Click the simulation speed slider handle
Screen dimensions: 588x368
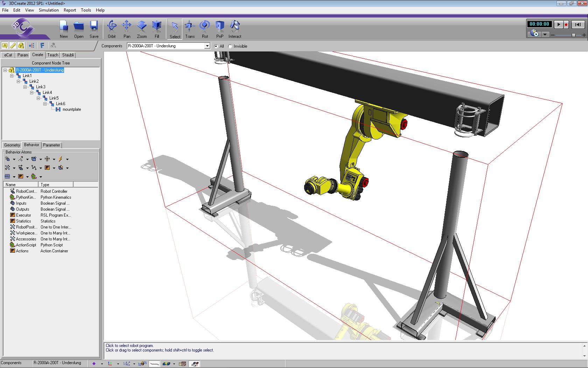click(x=574, y=35)
